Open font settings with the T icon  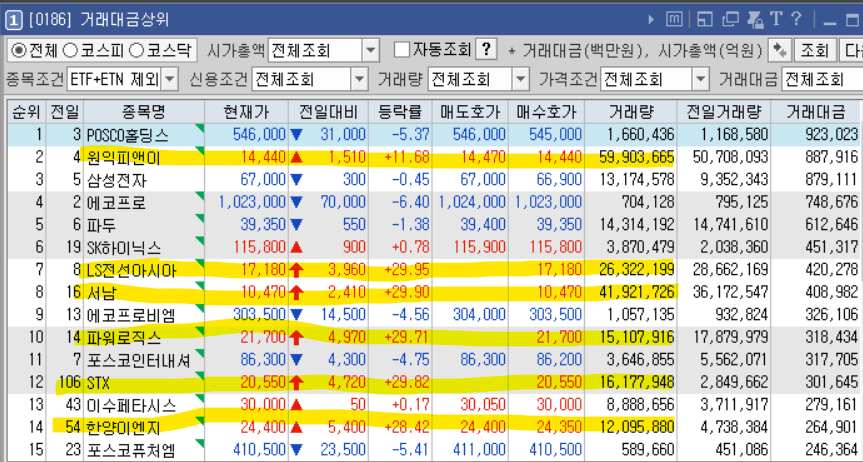coord(776,19)
